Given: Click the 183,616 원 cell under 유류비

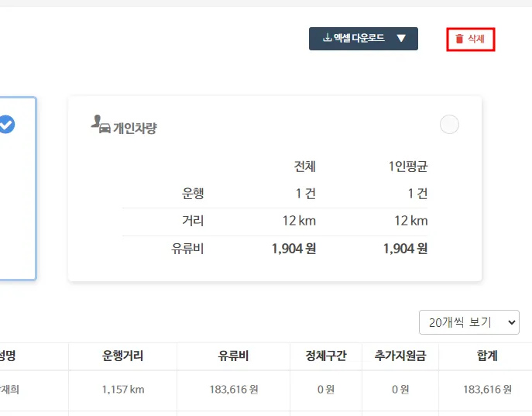Looking at the screenshot, I should point(234,389).
